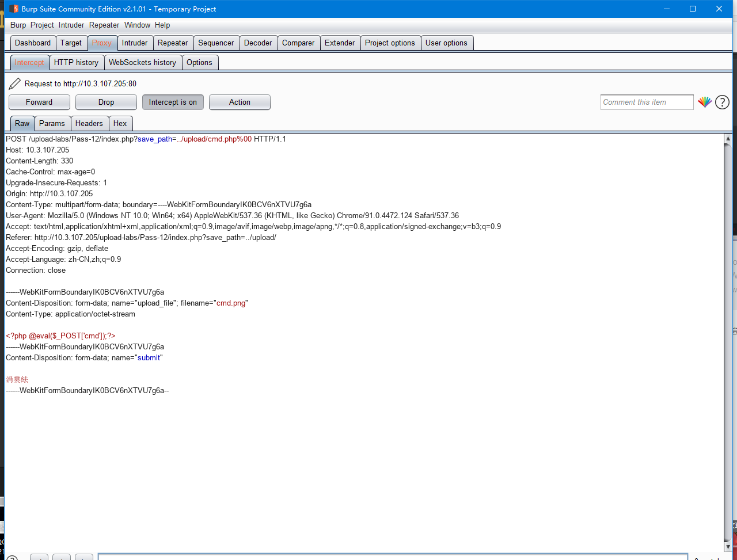Open the Intruder menu in menu bar
Viewport: 737px width, 560px height.
click(71, 25)
